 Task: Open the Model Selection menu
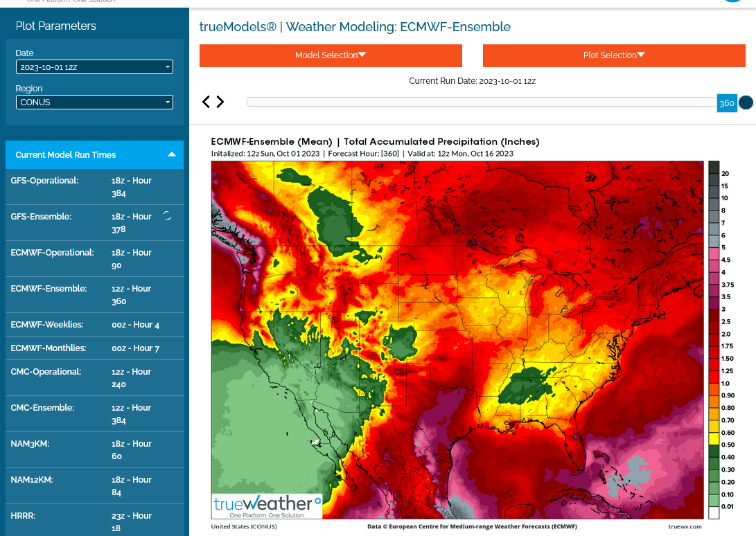click(331, 55)
